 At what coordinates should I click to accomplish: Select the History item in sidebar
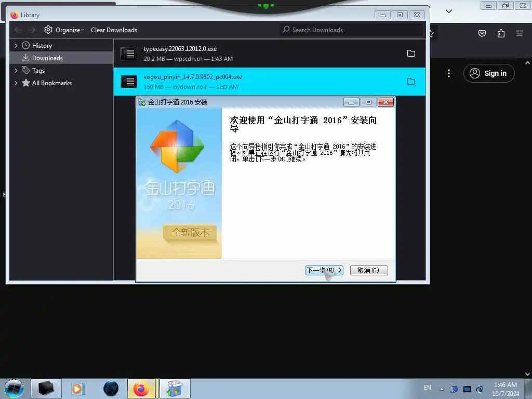[x=42, y=46]
